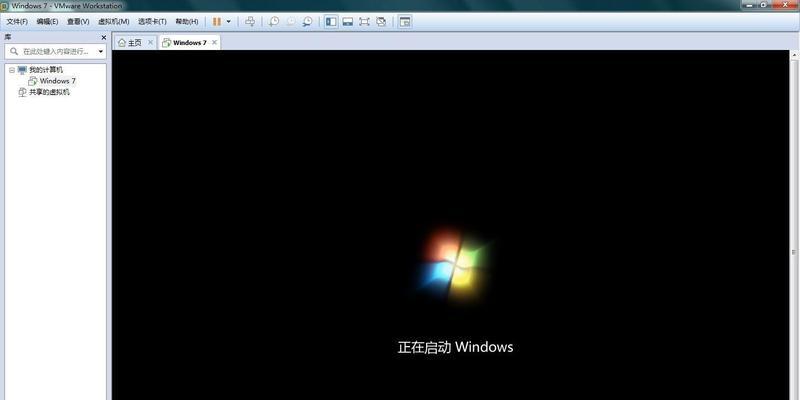Pause the virtual machine with the orange button
The image size is (800, 400).
click(217, 22)
